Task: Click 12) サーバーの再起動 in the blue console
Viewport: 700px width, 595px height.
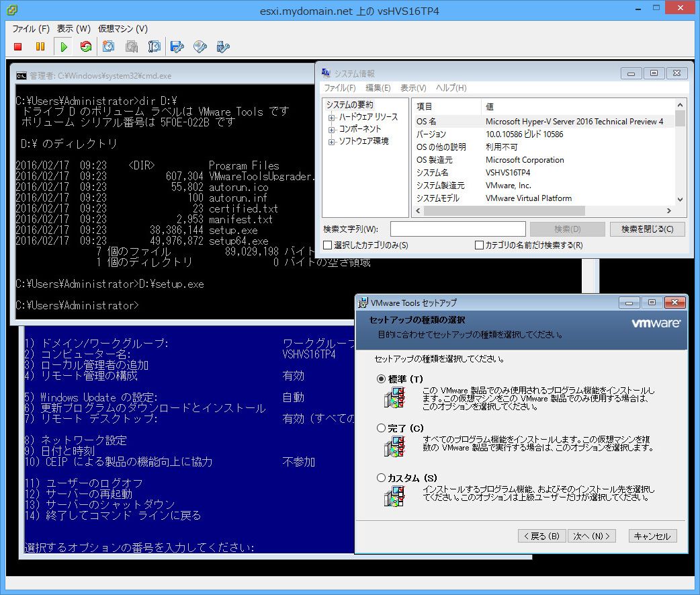Action: coord(79,494)
